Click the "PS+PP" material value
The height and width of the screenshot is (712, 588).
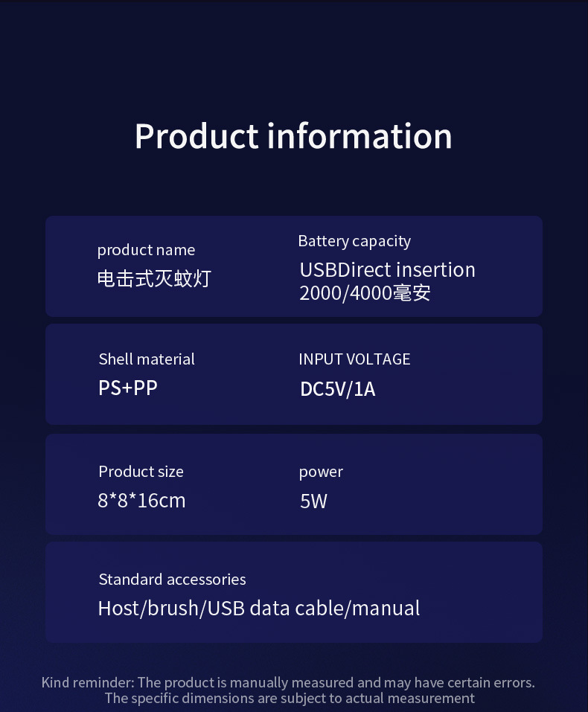click(x=127, y=388)
